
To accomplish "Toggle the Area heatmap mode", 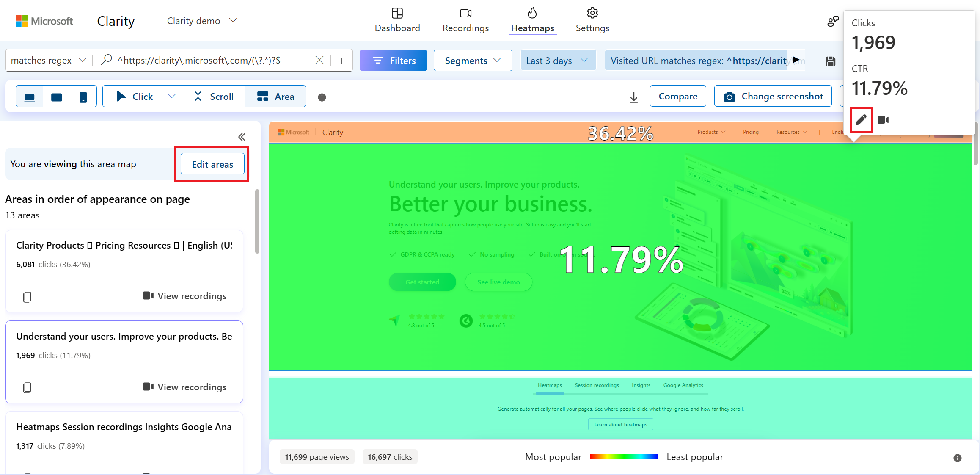I will tap(275, 96).
